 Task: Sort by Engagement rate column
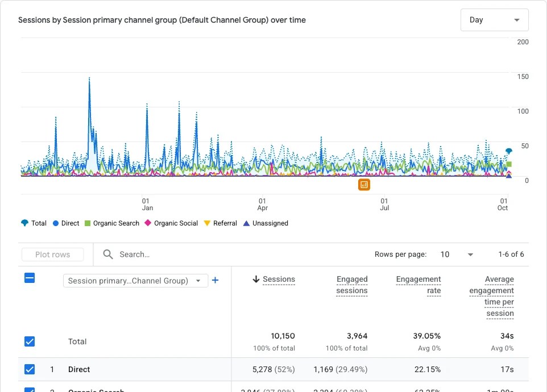pyautogui.click(x=418, y=285)
